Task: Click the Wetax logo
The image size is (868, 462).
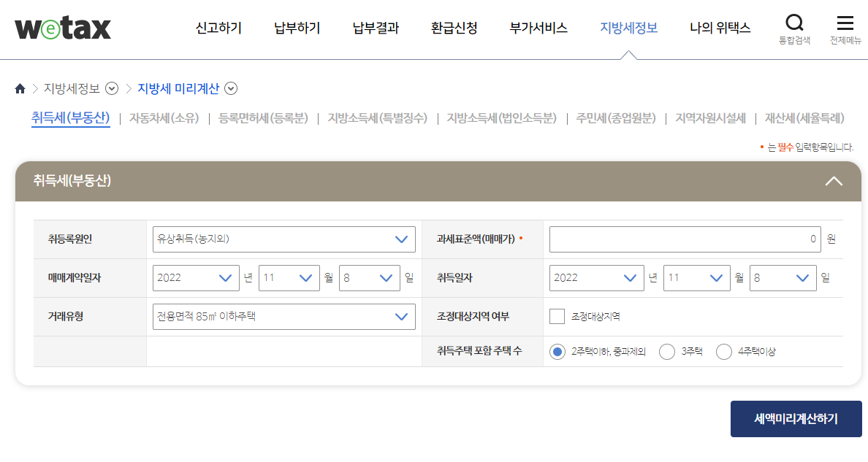Action: 62,28
